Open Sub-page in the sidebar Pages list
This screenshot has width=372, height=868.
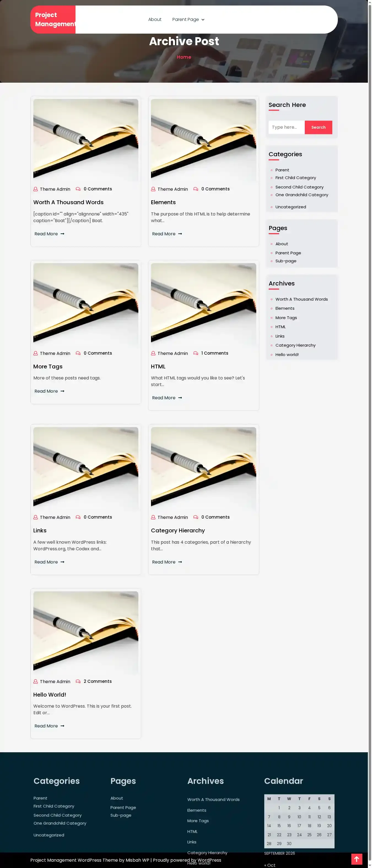click(x=286, y=261)
